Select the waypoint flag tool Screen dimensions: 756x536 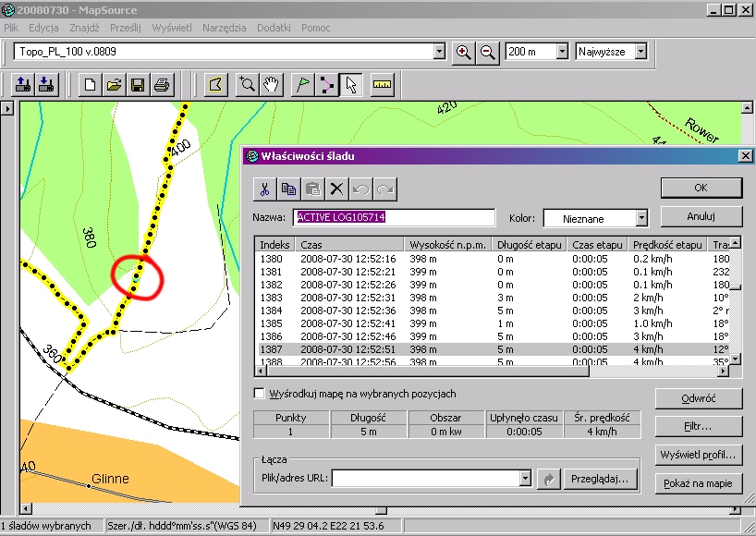coord(301,85)
